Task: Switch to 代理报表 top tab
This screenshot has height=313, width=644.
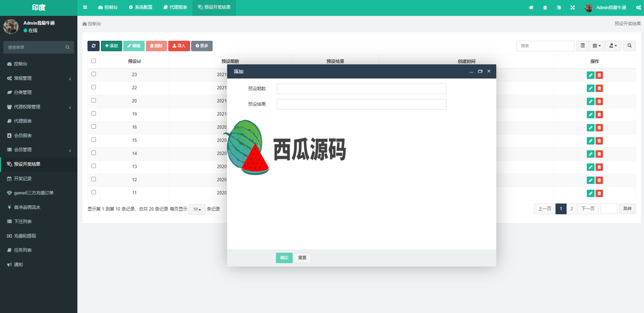Action: [175, 7]
